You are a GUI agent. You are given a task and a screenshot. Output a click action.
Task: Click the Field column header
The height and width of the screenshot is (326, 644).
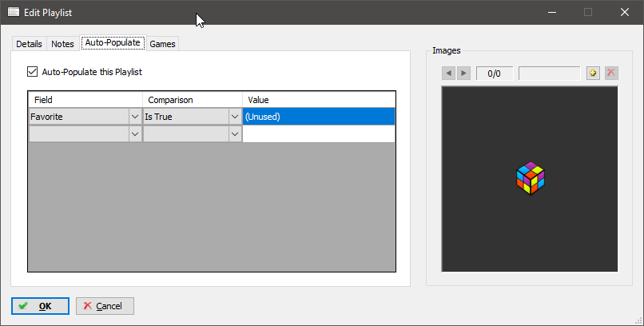pos(85,100)
